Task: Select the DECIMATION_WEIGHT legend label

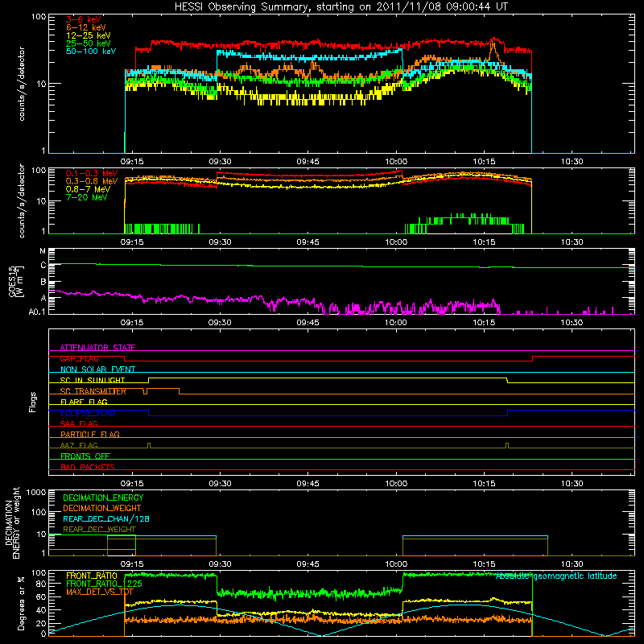Action: tap(102, 508)
